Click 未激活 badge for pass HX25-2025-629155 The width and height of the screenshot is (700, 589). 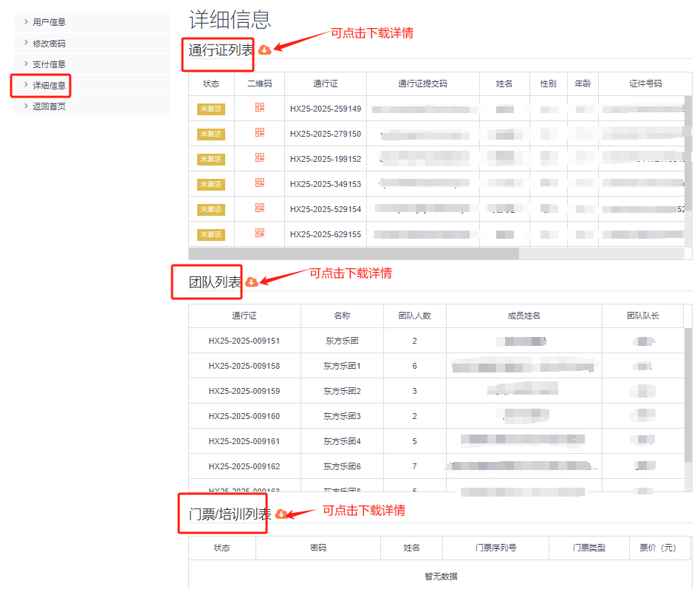click(210, 235)
